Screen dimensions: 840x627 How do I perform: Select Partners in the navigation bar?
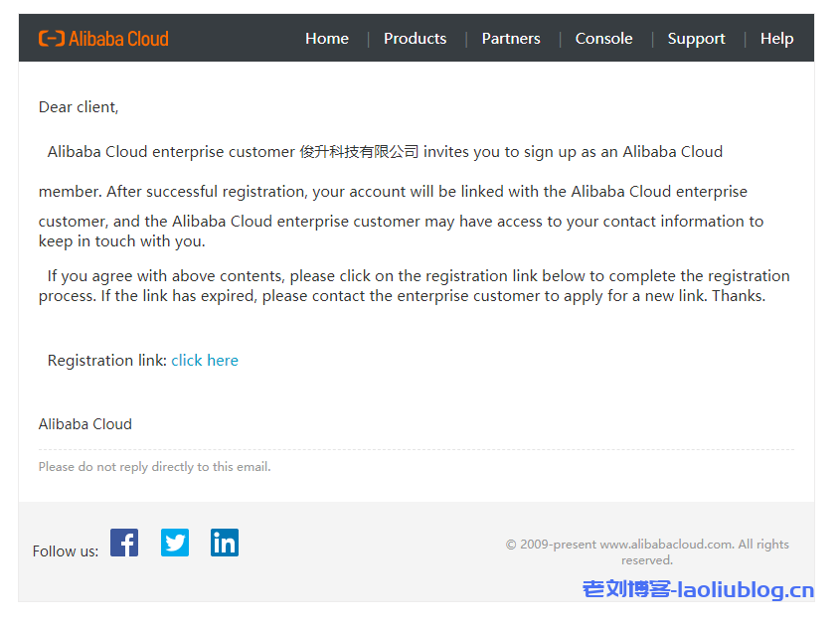(511, 39)
